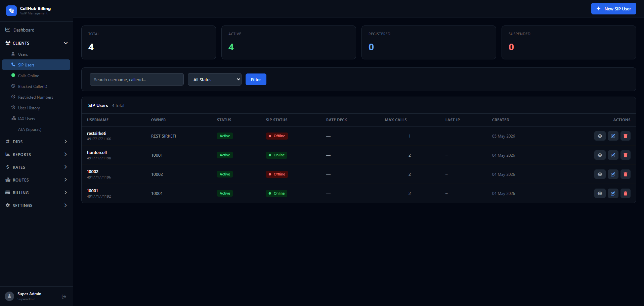The width and height of the screenshot is (644, 306).
Task: Click the RATES dollar icon
Action: [8, 167]
